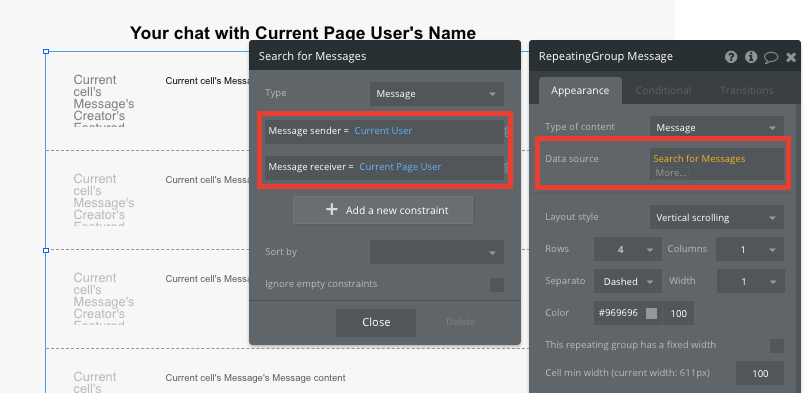
Task: Delete the Message receiver constraint with the trash icon
Action: click(509, 167)
